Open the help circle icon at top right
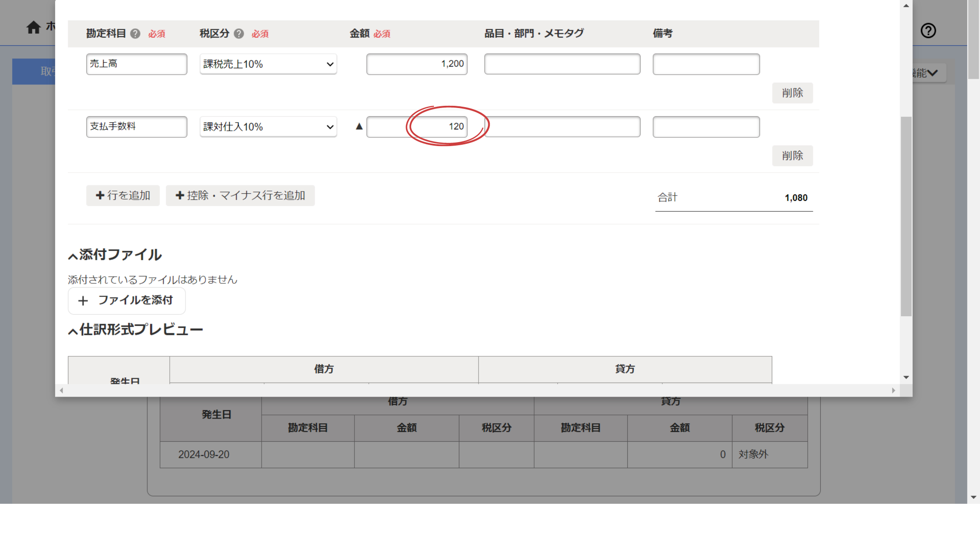 pyautogui.click(x=928, y=31)
